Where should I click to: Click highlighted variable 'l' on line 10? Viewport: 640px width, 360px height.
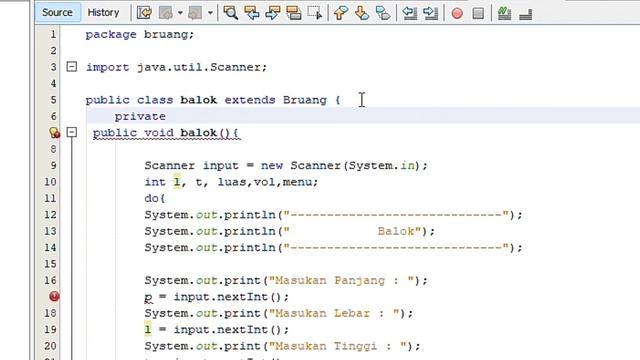[x=177, y=182]
